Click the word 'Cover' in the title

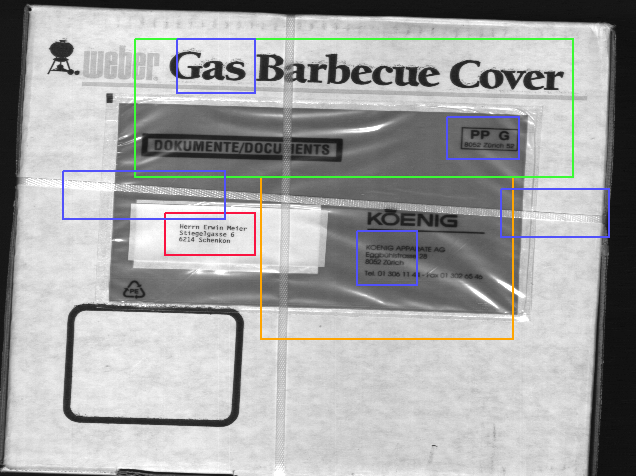point(506,75)
